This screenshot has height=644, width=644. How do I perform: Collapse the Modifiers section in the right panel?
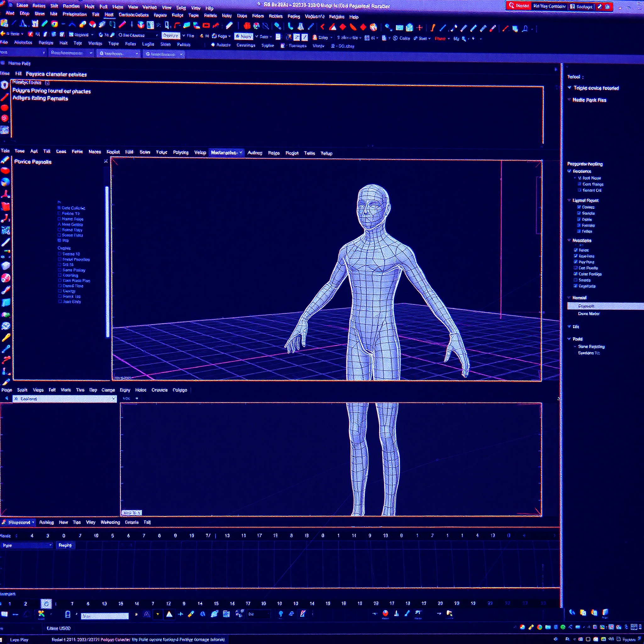(x=570, y=240)
